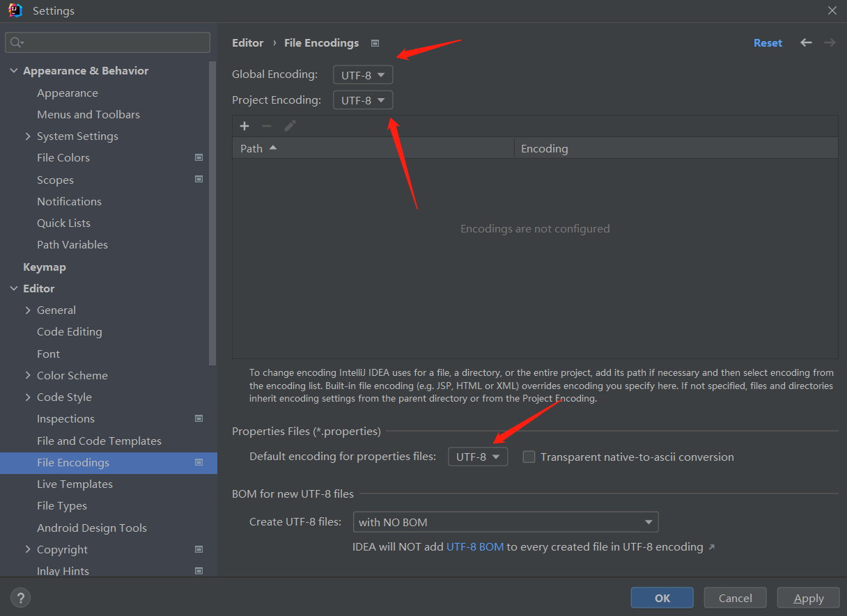Click the back navigation arrow
The height and width of the screenshot is (616, 847).
[x=806, y=42]
